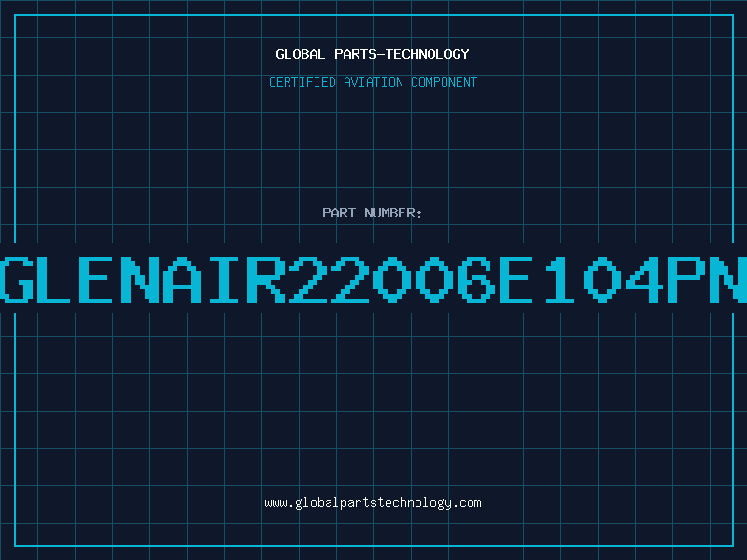747x560 pixels.
Task: Click the word COMPONENT in subtitle
Action: point(444,82)
